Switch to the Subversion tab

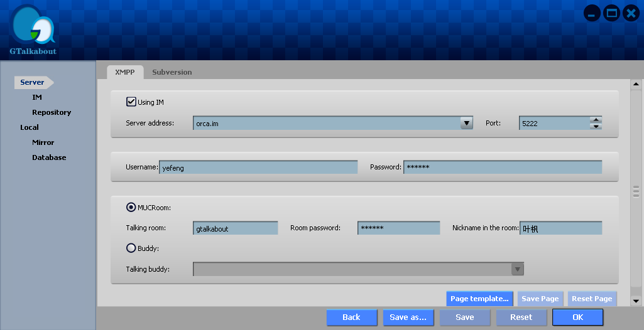[172, 72]
